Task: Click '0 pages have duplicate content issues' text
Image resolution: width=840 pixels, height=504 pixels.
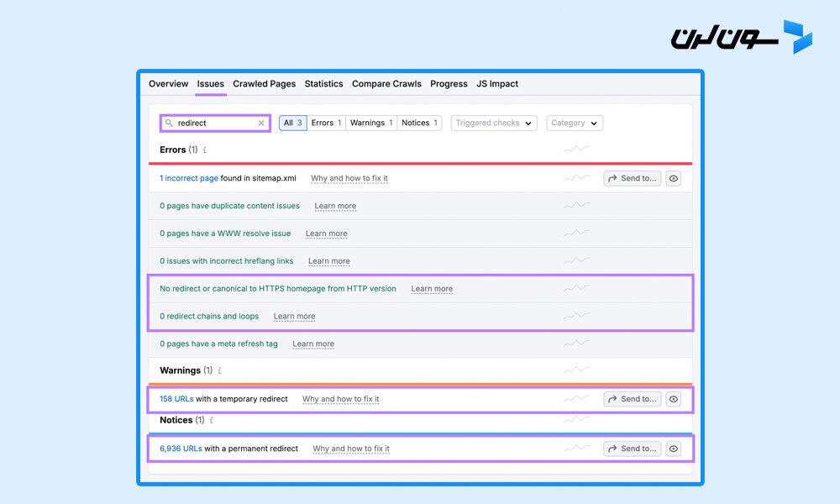Action: tap(229, 206)
